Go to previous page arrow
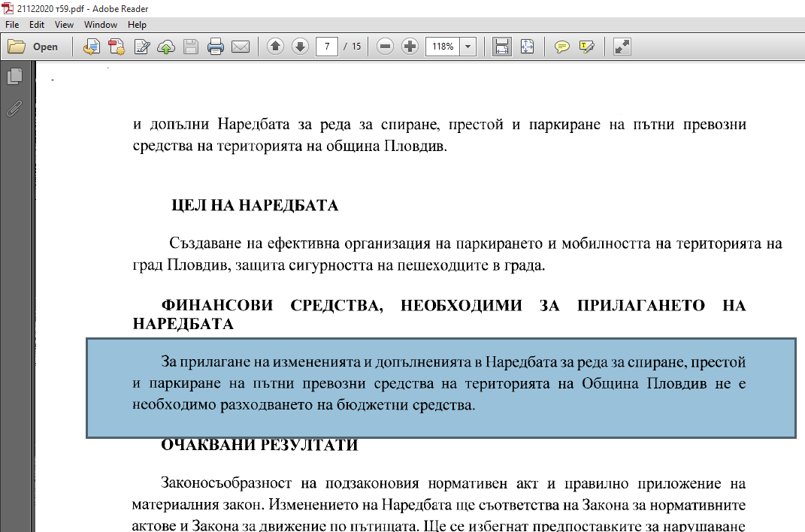The height and width of the screenshot is (532, 805). coord(275,47)
